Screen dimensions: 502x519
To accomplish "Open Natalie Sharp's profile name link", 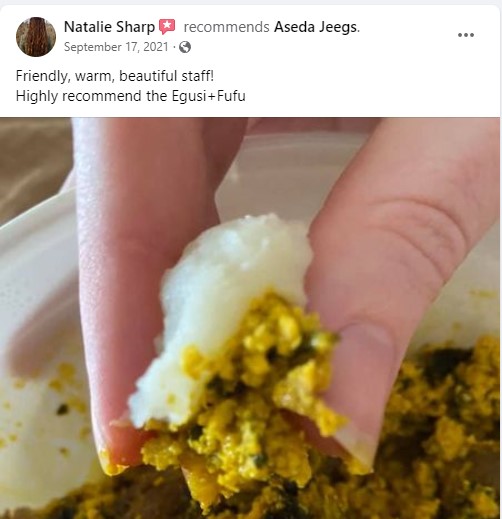I will click(x=109, y=27).
